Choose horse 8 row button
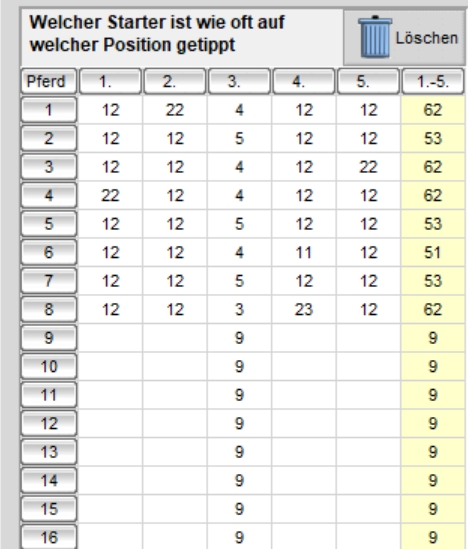The height and width of the screenshot is (549, 468). coord(49,310)
